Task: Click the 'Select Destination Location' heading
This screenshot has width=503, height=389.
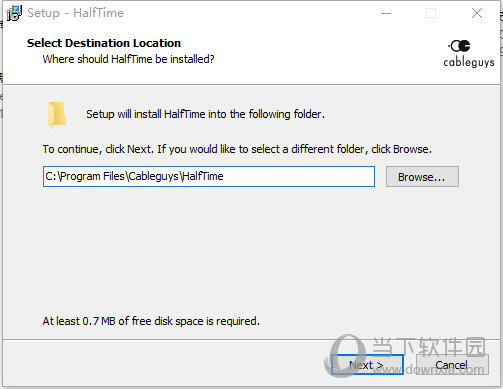Action: 104,43
